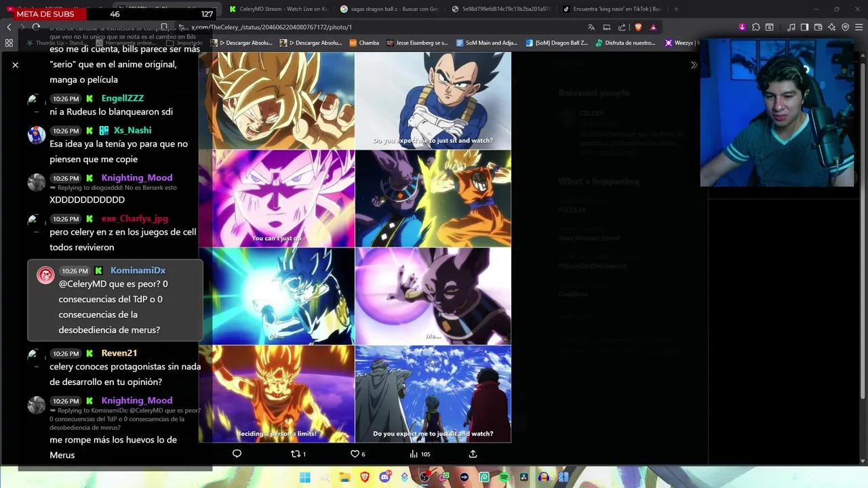The image size is (868, 488).
Task: Repost the tweet via the retweet icon
Action: [x=294, y=454]
